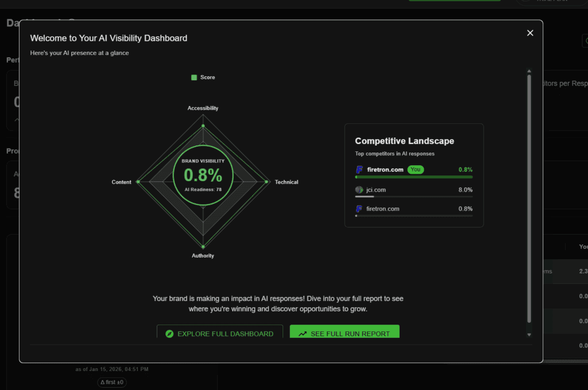Screen dimensions: 588x390
Task: Click the Authority data point on radar chart
Action: (x=203, y=247)
